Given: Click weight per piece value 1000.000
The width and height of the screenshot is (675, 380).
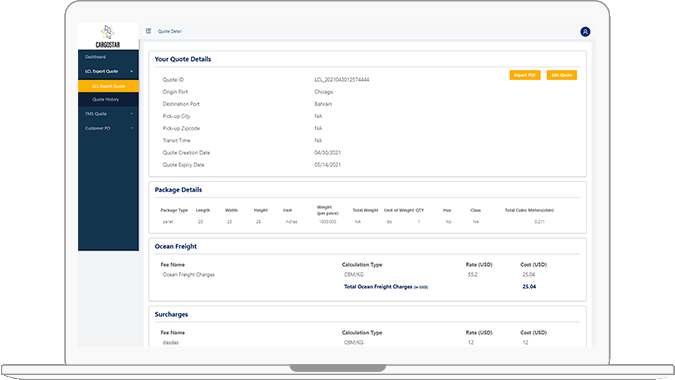Looking at the screenshot, I should 328,222.
